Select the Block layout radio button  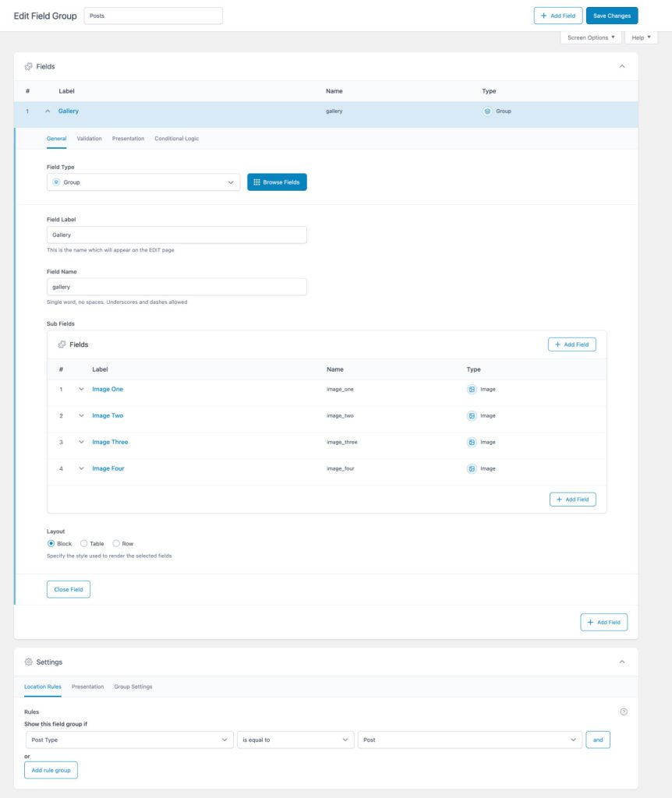point(51,543)
